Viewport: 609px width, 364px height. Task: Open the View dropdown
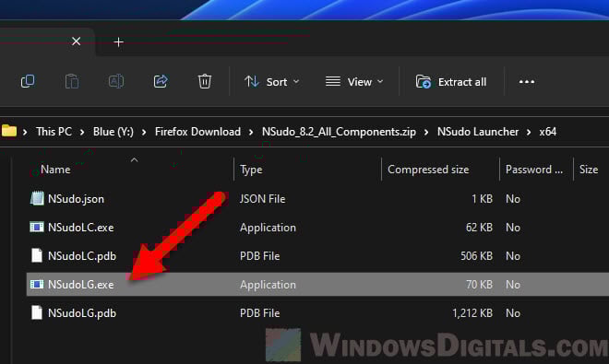click(x=354, y=82)
